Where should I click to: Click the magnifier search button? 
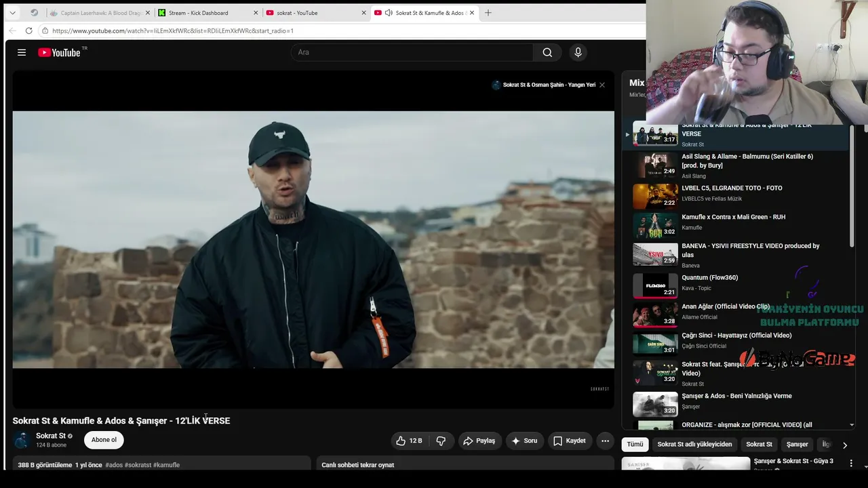click(x=547, y=52)
